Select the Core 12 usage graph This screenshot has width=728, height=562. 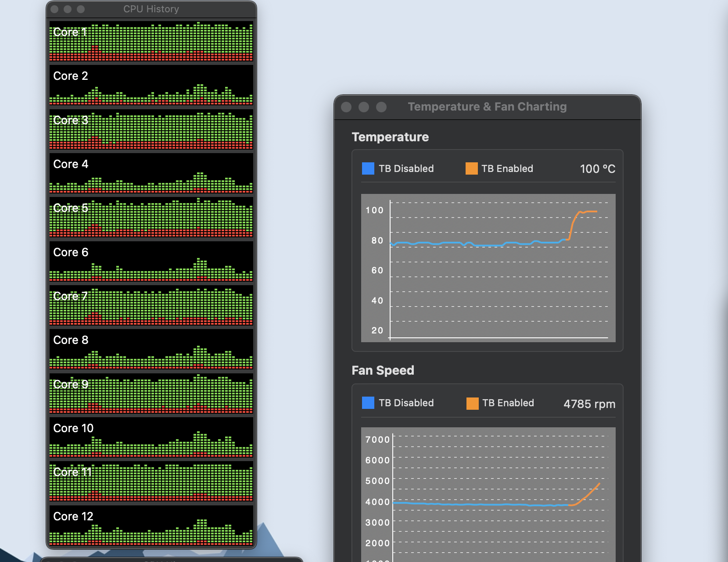tap(151, 525)
